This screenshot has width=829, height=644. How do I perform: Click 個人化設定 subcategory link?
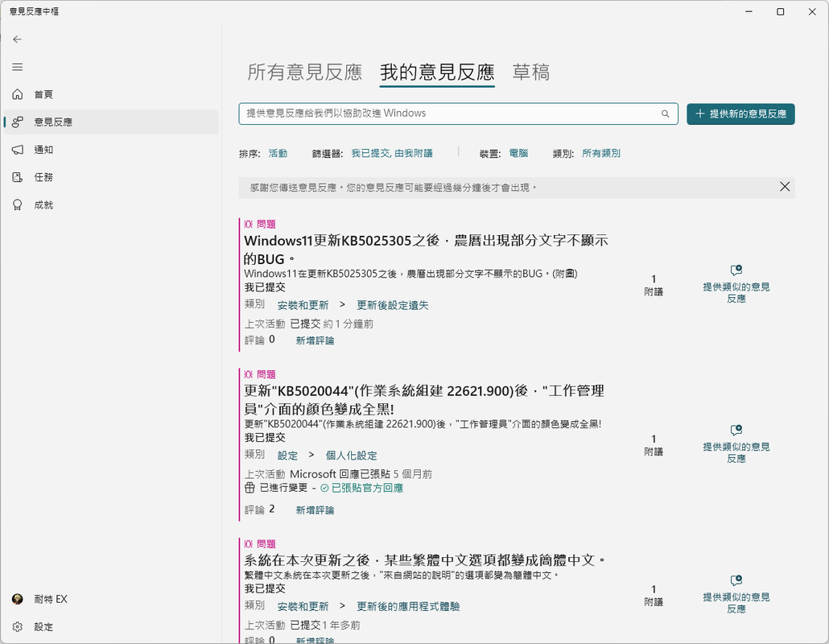click(x=351, y=456)
